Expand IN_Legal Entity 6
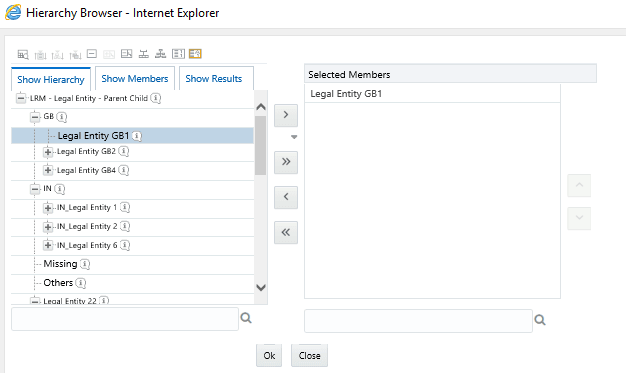This screenshot has width=626, height=373. [x=48, y=245]
